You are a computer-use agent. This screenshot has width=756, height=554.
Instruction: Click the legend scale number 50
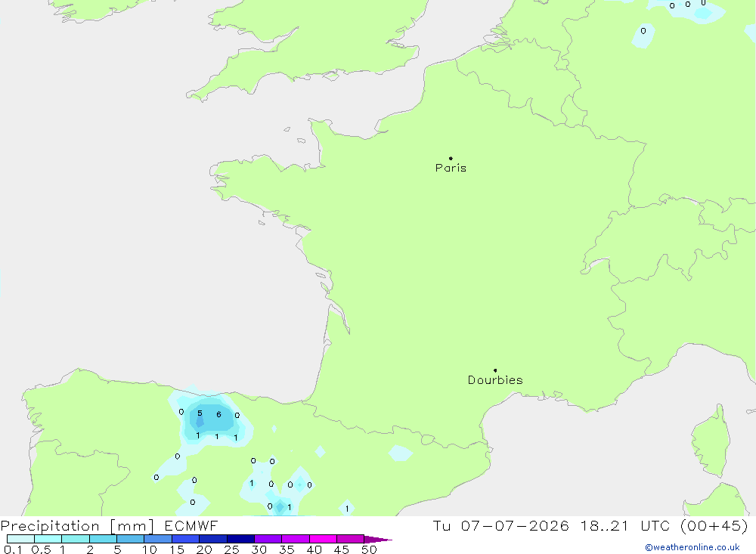(369, 549)
